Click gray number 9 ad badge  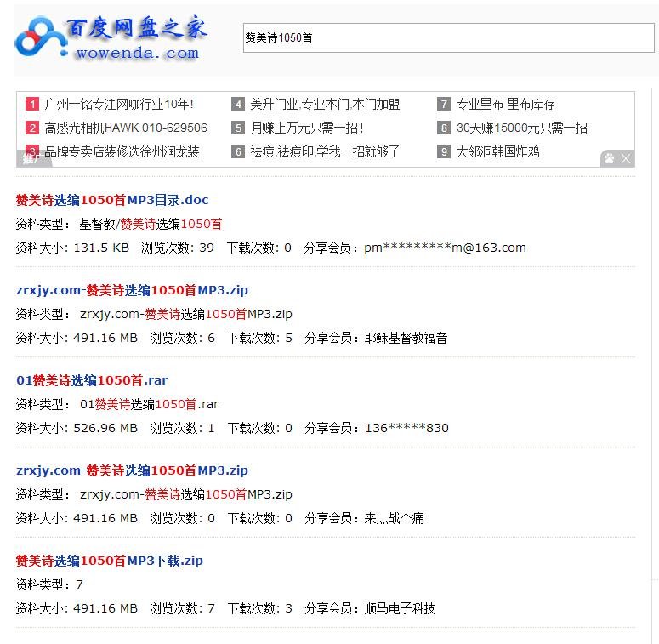point(444,151)
